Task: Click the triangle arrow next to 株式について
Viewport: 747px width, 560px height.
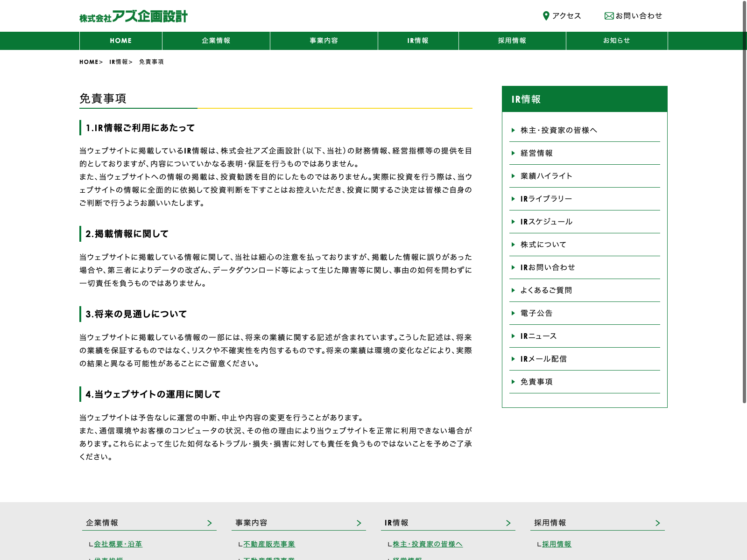Action: tap(513, 245)
